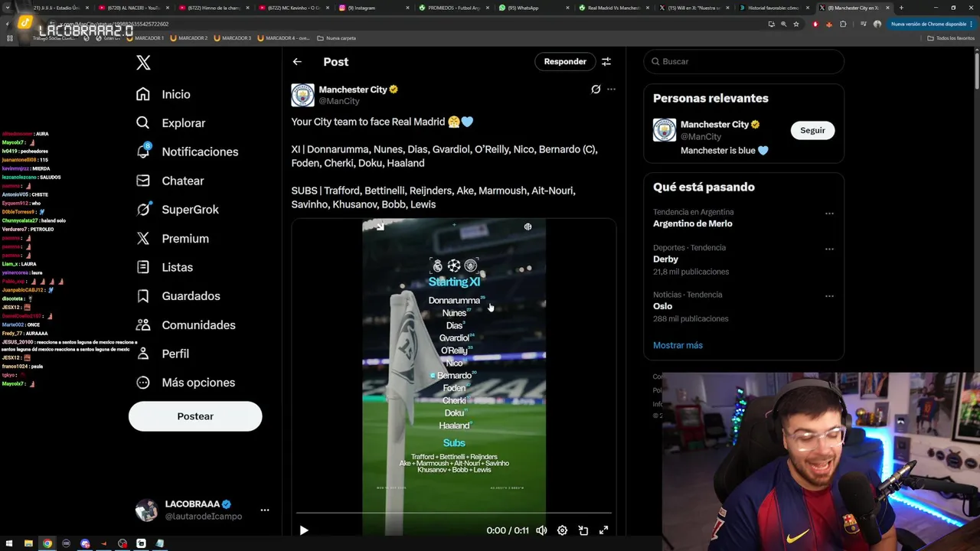Image resolution: width=980 pixels, height=551 pixels.
Task: Click the Grok explain icon on the post
Action: tap(596, 90)
